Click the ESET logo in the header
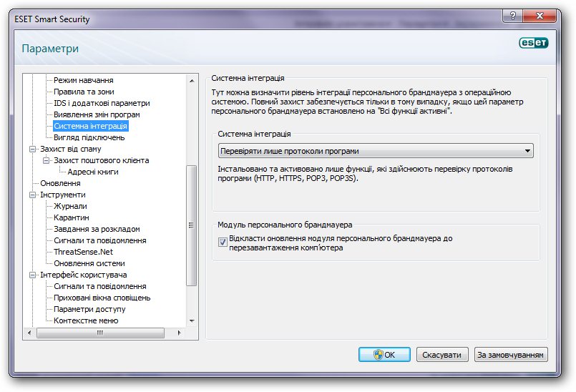The width and height of the screenshot is (576, 392). tap(533, 43)
